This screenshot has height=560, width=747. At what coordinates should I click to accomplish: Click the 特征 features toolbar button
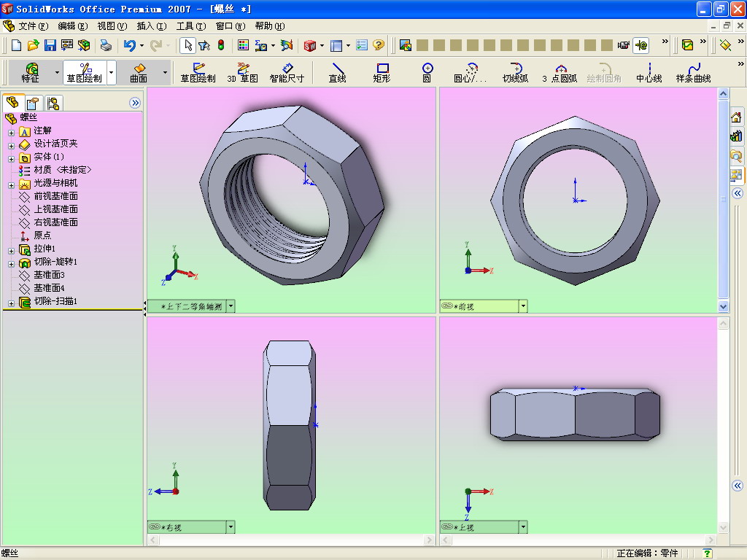(x=31, y=72)
